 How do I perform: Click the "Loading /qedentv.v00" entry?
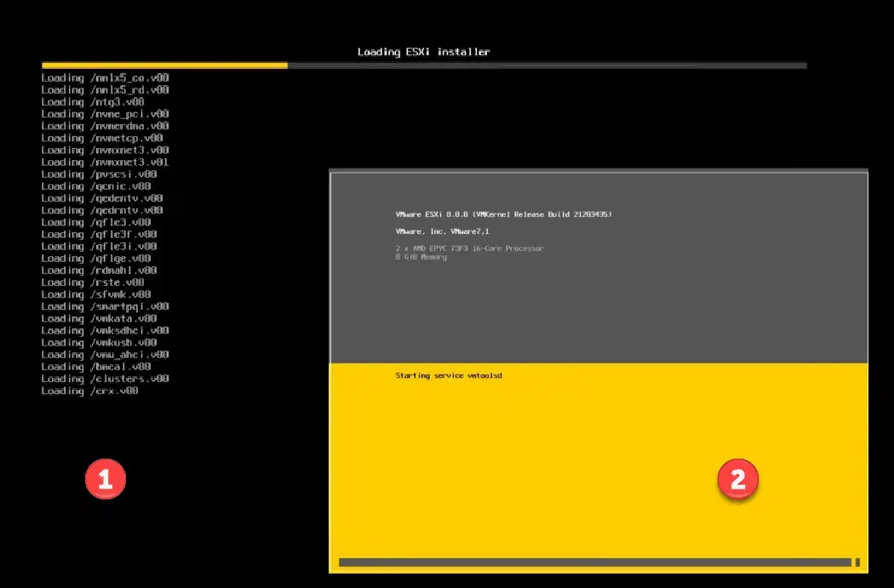coord(102,198)
